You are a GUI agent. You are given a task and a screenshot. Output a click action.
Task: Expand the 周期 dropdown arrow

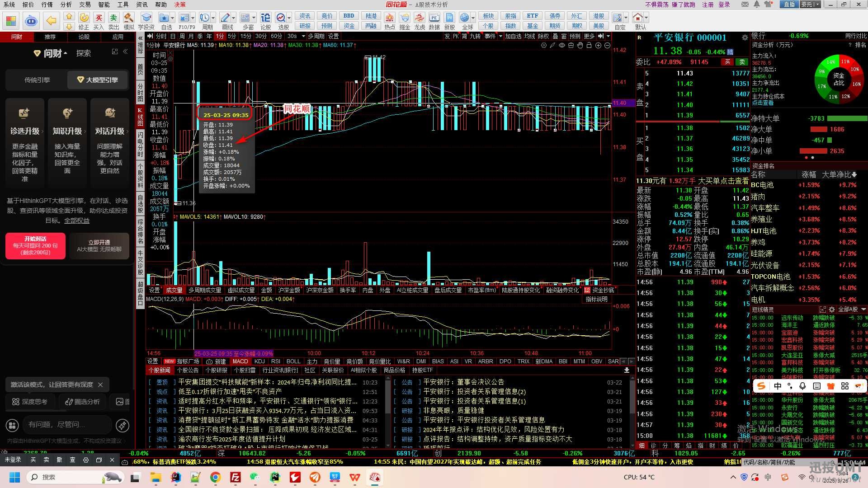tap(213, 18)
